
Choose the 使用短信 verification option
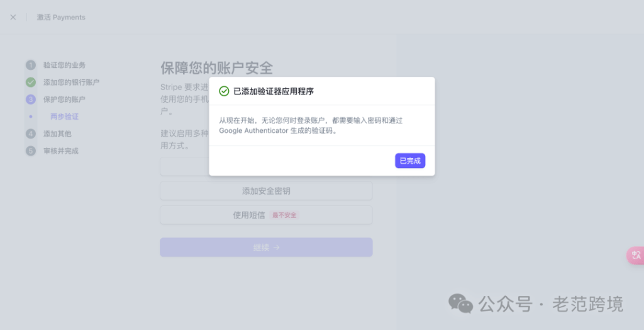[x=266, y=215]
